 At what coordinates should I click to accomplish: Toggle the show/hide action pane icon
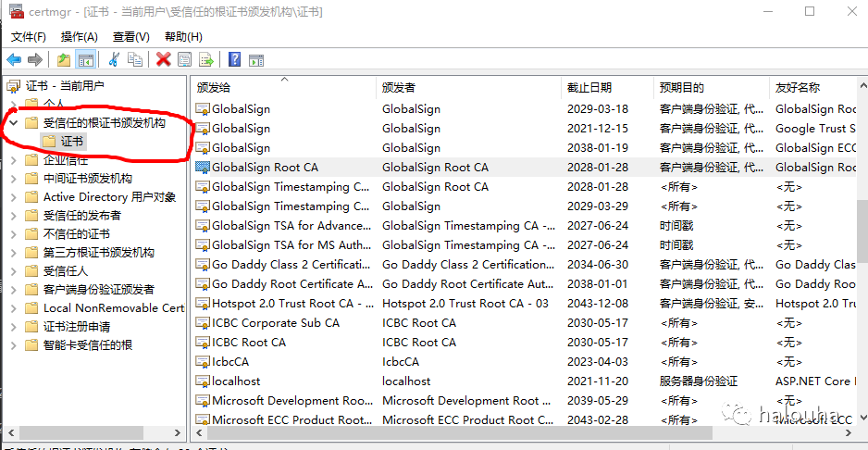click(x=255, y=60)
